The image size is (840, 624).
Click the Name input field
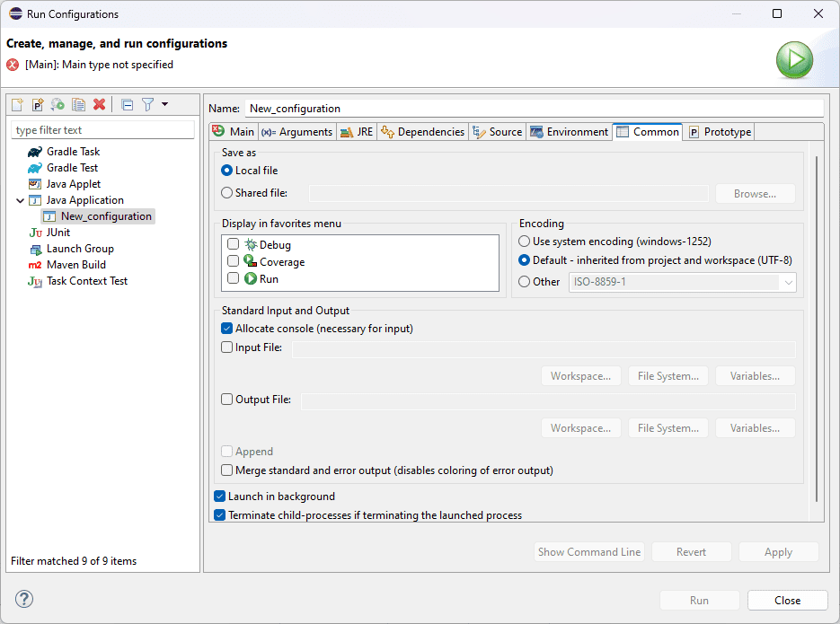pyautogui.click(x=535, y=108)
